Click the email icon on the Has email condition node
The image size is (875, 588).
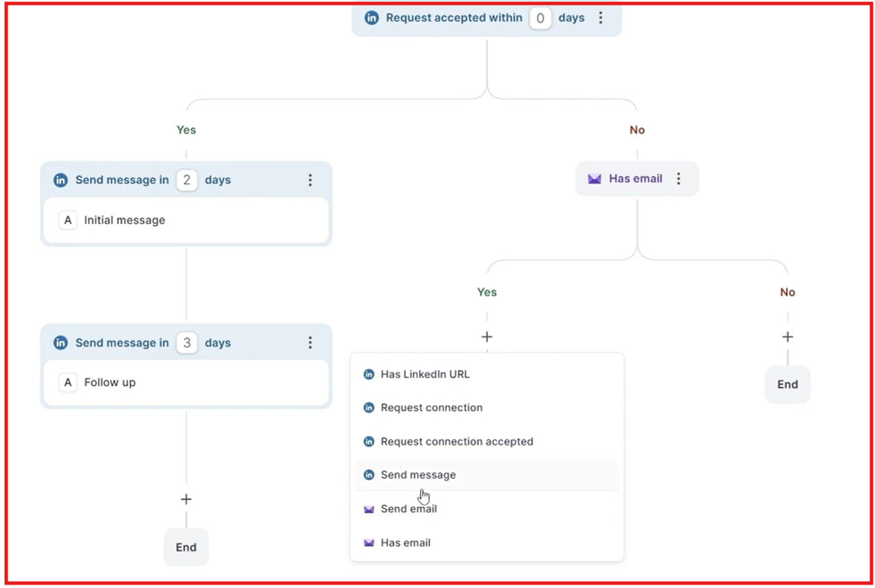(x=595, y=178)
